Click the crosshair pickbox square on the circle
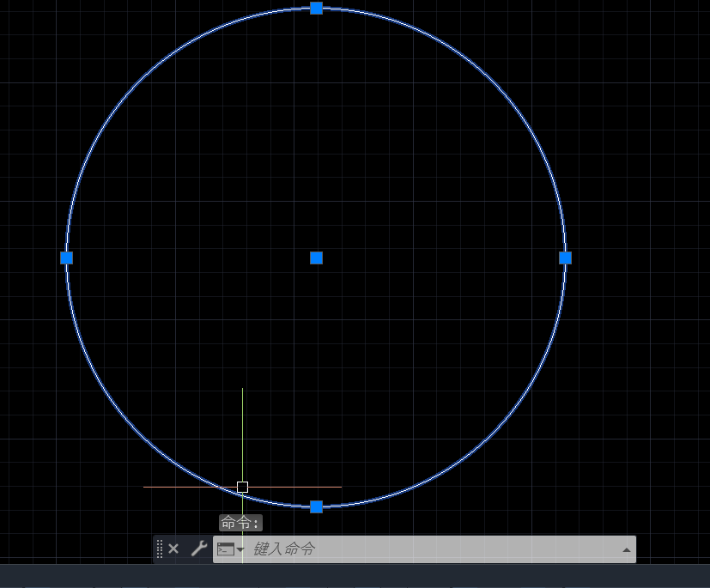This screenshot has width=710, height=588. (242, 487)
